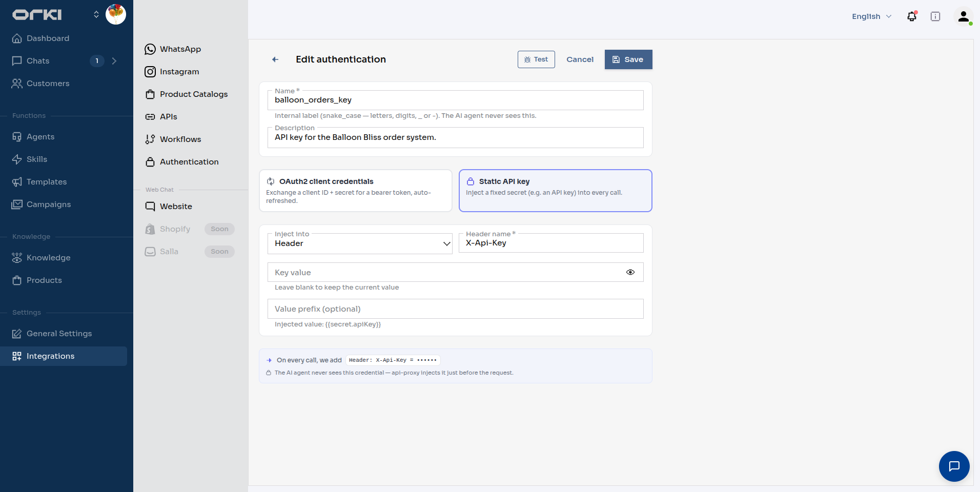
Task: Click the Soon badge next to Shopify
Action: [x=219, y=229]
